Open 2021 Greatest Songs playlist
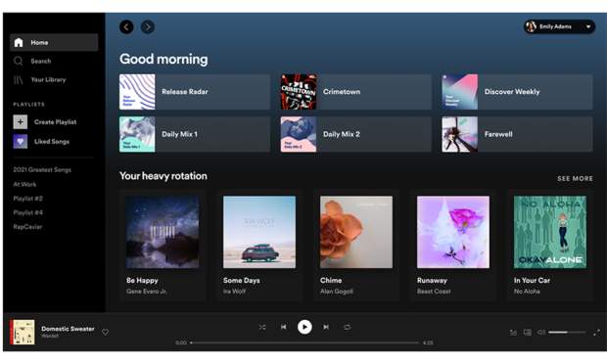 (42, 170)
